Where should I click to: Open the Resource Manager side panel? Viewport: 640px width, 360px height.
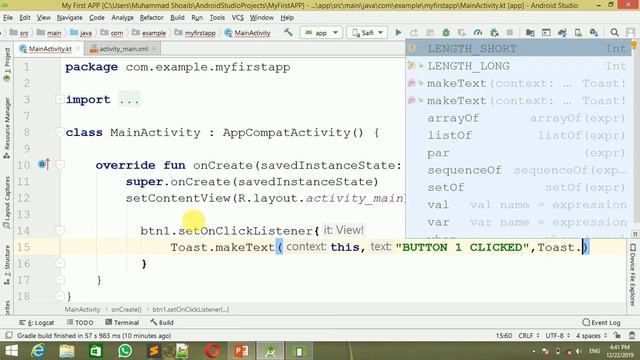(x=7, y=128)
